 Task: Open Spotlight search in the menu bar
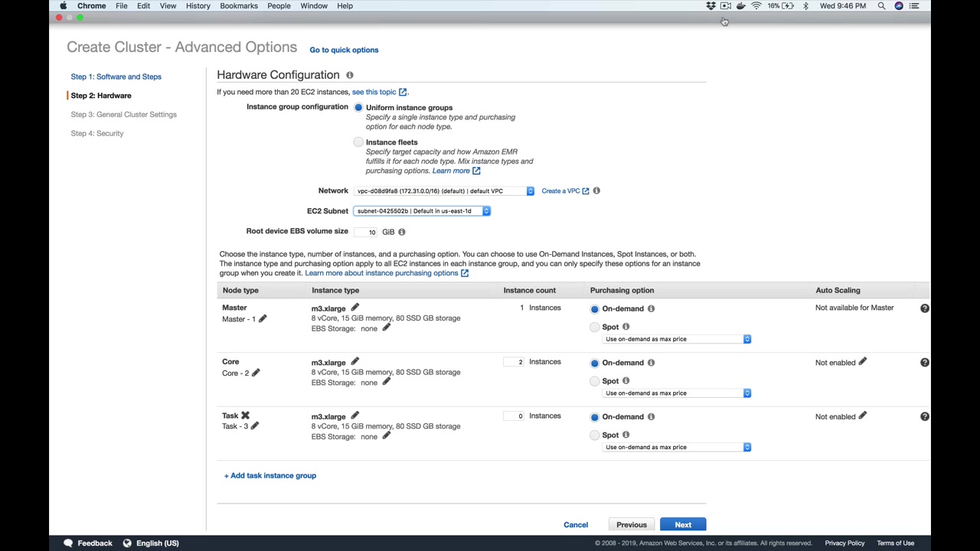(881, 6)
